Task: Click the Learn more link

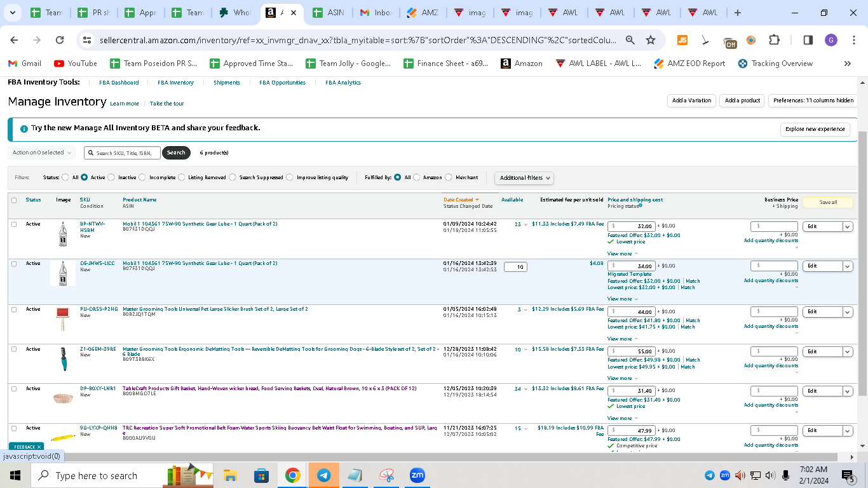Action: pyautogui.click(x=125, y=104)
